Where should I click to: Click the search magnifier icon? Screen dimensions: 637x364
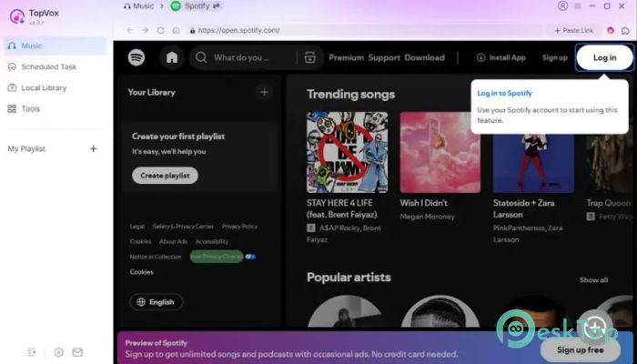click(x=201, y=57)
